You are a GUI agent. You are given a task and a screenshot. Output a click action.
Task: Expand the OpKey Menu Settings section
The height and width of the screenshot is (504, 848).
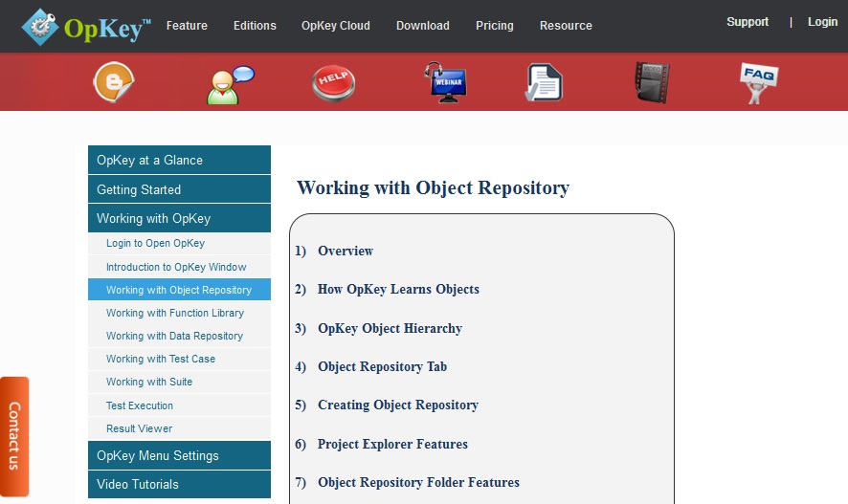180,455
